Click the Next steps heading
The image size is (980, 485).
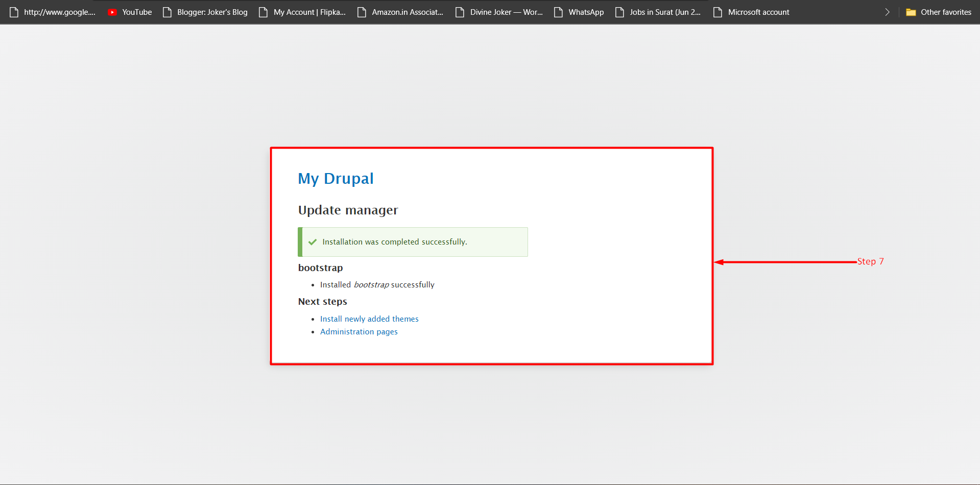[322, 302]
